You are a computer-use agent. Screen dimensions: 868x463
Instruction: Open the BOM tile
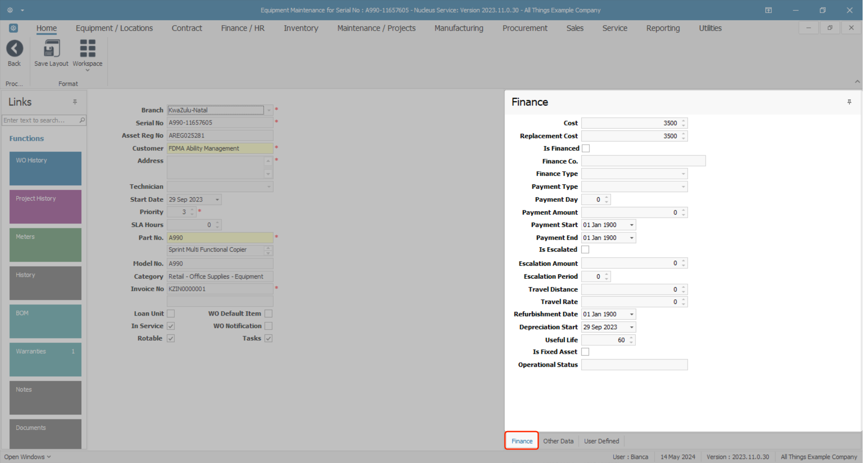point(45,321)
